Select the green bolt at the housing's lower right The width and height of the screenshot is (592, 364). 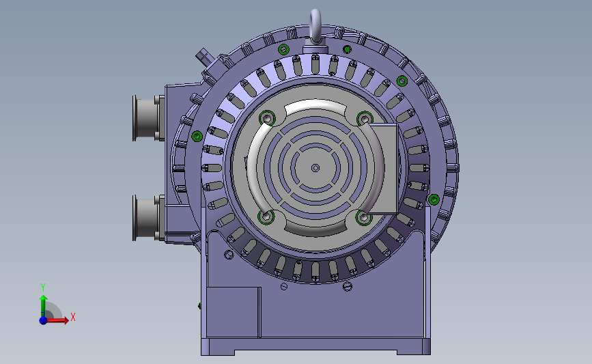tap(434, 199)
